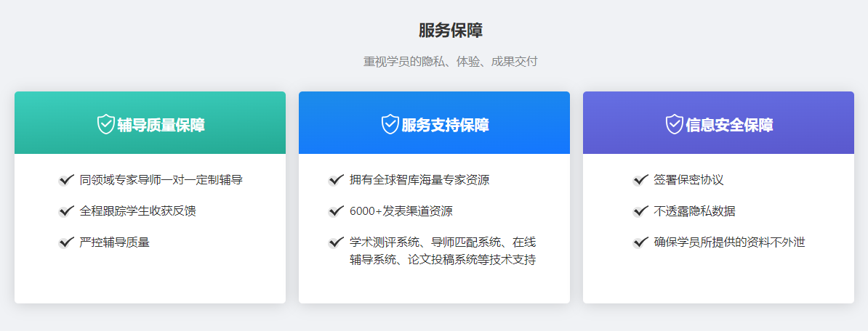
Task: Click the shield icon beside 服务支持保障
Action: click(x=390, y=124)
